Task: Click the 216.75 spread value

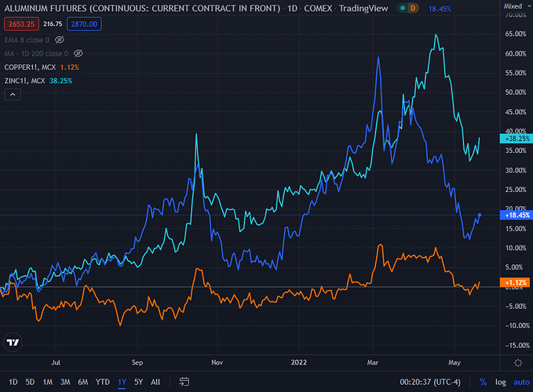Action: tap(53, 24)
